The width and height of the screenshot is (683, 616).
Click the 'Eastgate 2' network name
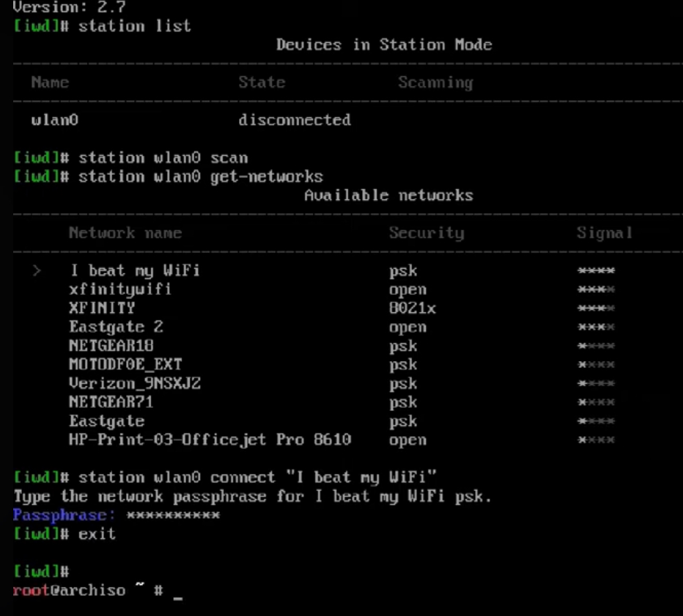coord(116,327)
